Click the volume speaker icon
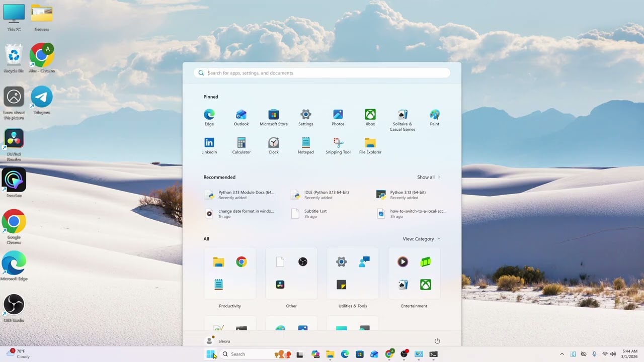The height and width of the screenshot is (362, 644). [613, 354]
